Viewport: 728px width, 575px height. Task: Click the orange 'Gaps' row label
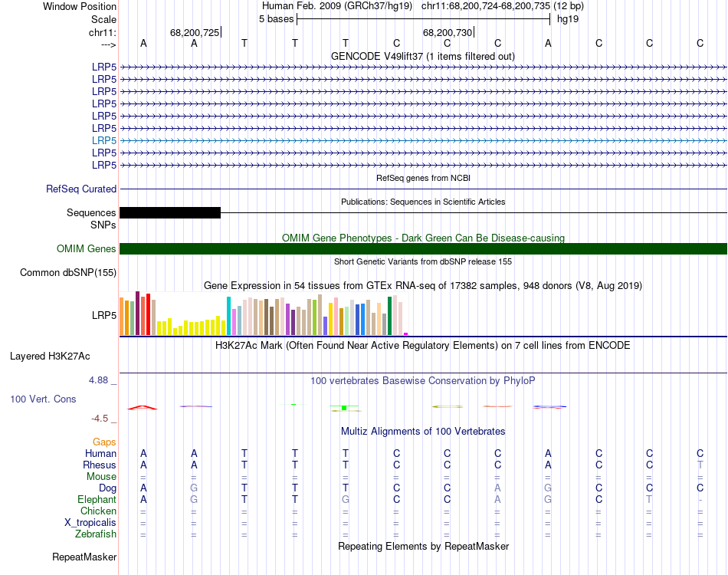point(104,442)
